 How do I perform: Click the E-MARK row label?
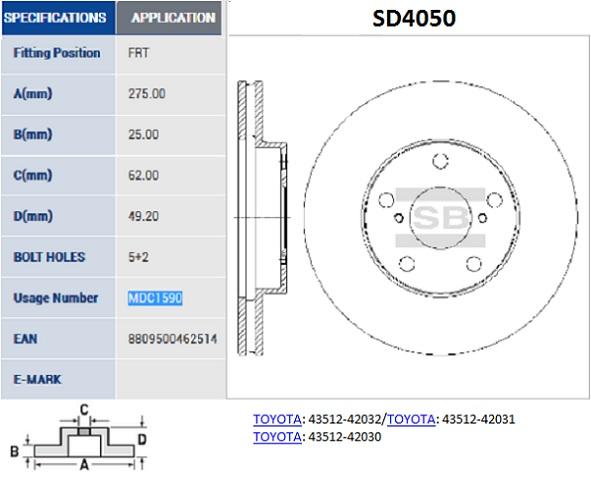coord(37,379)
